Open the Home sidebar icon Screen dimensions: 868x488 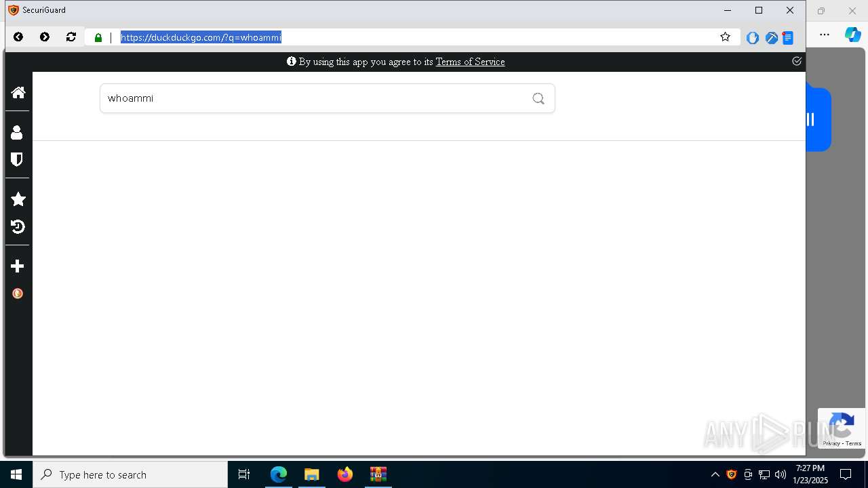tap(18, 92)
